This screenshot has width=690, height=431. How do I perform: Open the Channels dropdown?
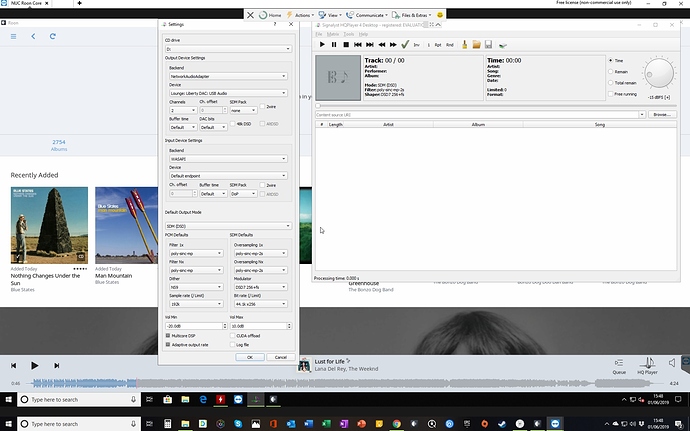click(x=183, y=110)
